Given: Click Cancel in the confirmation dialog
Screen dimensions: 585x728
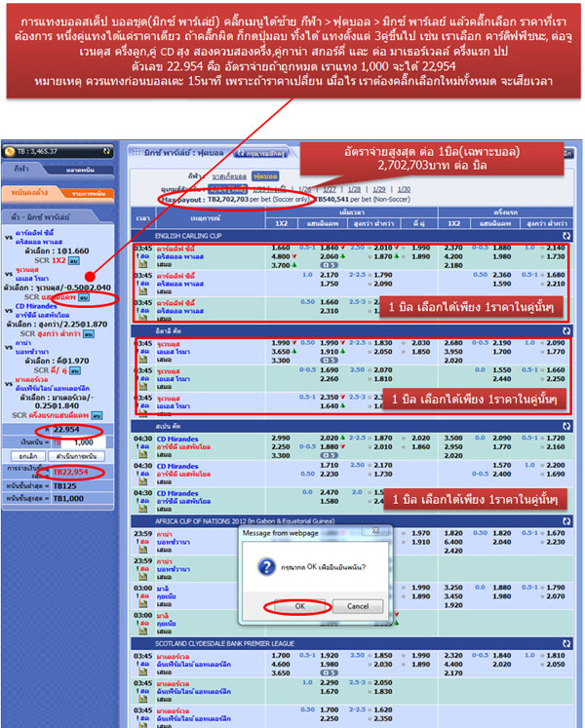Looking at the screenshot, I should point(357,606).
